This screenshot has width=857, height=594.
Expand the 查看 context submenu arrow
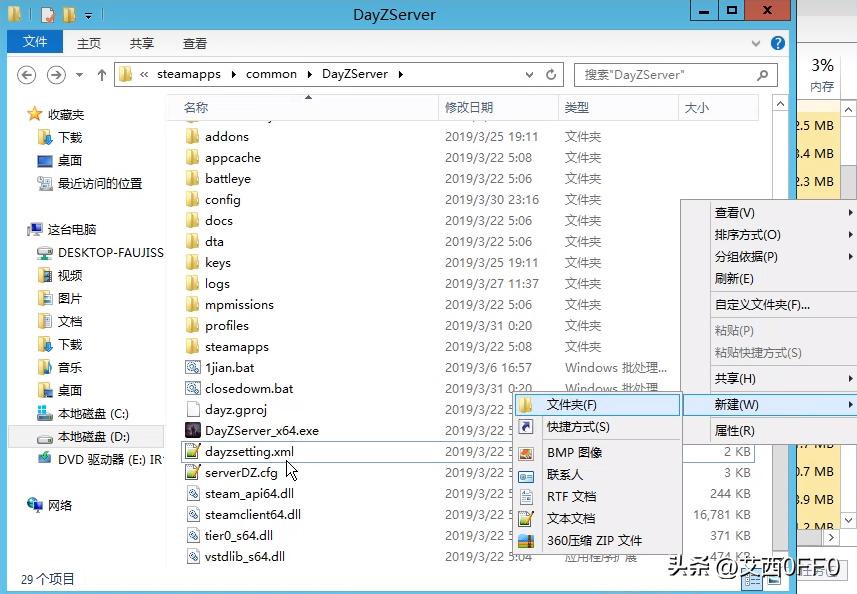click(851, 212)
